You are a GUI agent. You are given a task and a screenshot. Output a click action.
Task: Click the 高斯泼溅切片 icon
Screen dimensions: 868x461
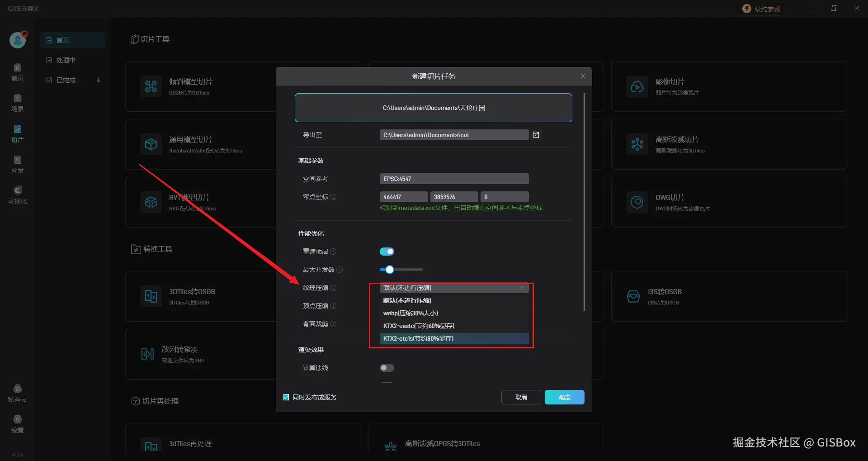tap(637, 144)
